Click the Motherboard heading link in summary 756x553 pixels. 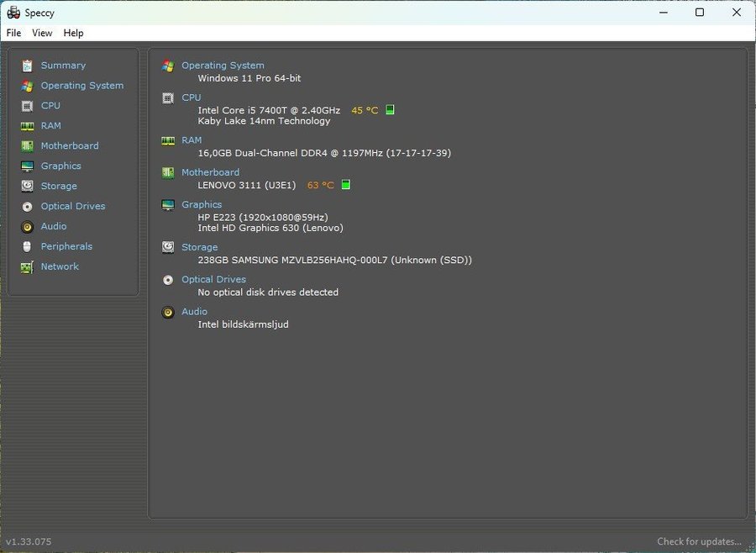point(210,172)
